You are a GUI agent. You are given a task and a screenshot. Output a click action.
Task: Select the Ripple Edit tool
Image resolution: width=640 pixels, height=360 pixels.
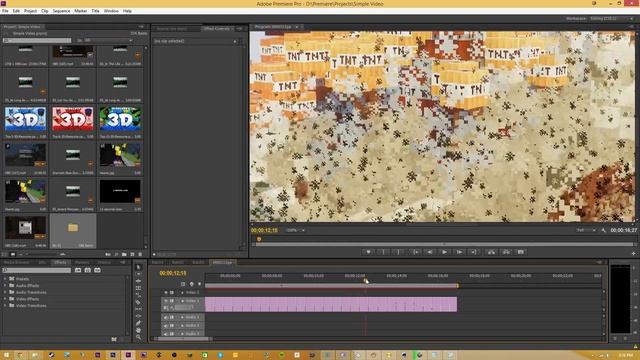click(138, 281)
